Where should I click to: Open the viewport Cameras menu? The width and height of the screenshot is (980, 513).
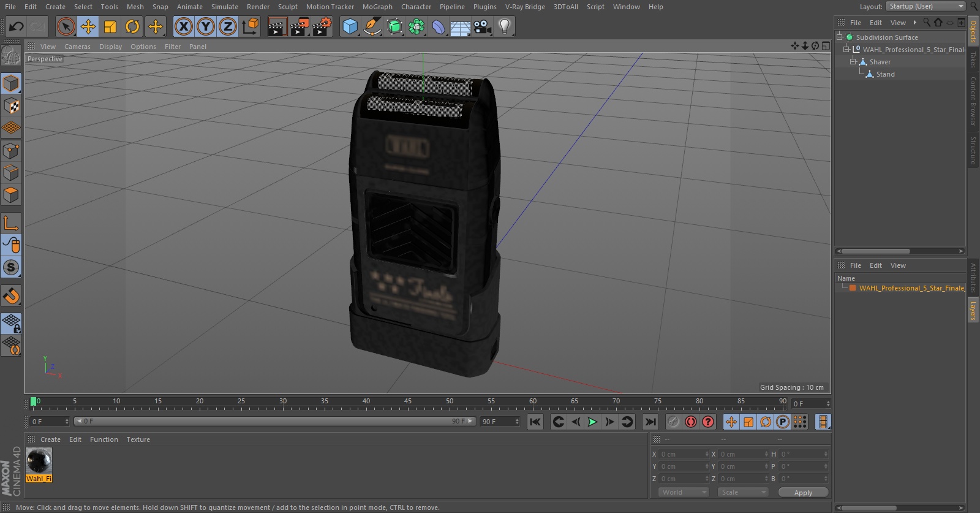77,47
